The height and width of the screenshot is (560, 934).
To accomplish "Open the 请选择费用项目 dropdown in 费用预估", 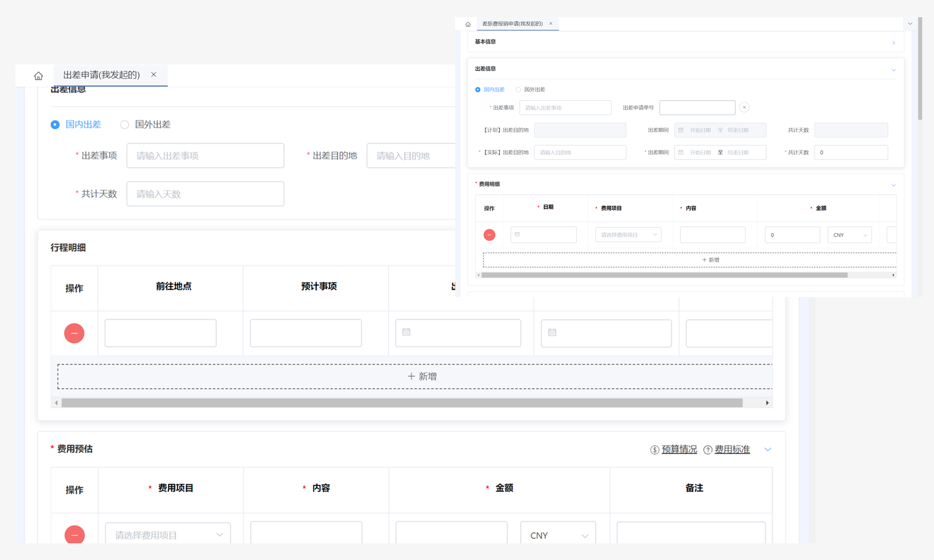I will click(168, 534).
